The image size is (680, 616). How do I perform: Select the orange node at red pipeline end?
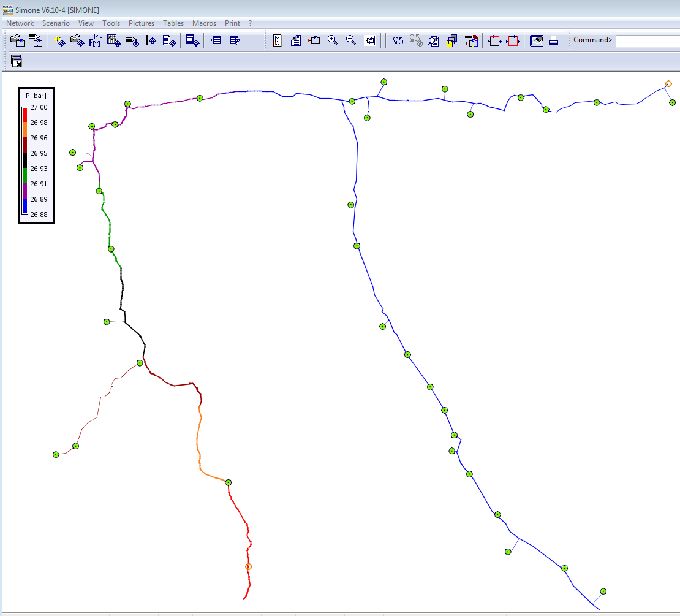tap(249, 566)
